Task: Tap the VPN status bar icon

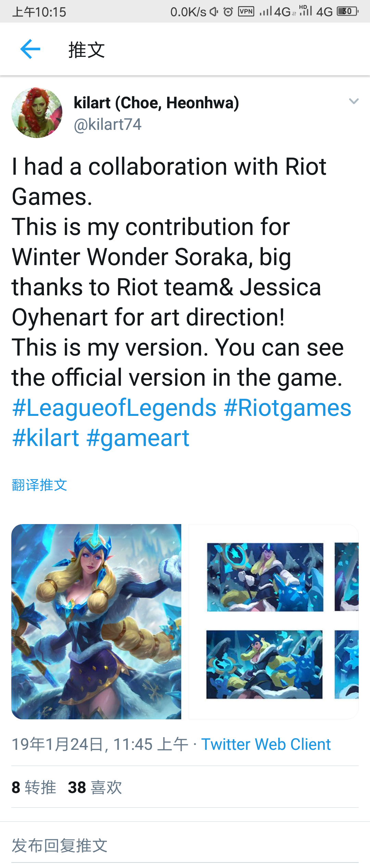Action: (246, 12)
